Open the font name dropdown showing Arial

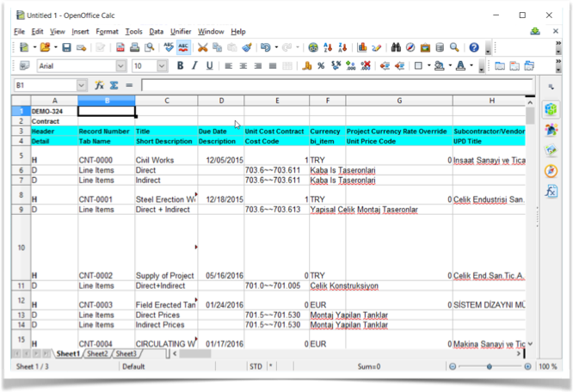click(x=120, y=66)
